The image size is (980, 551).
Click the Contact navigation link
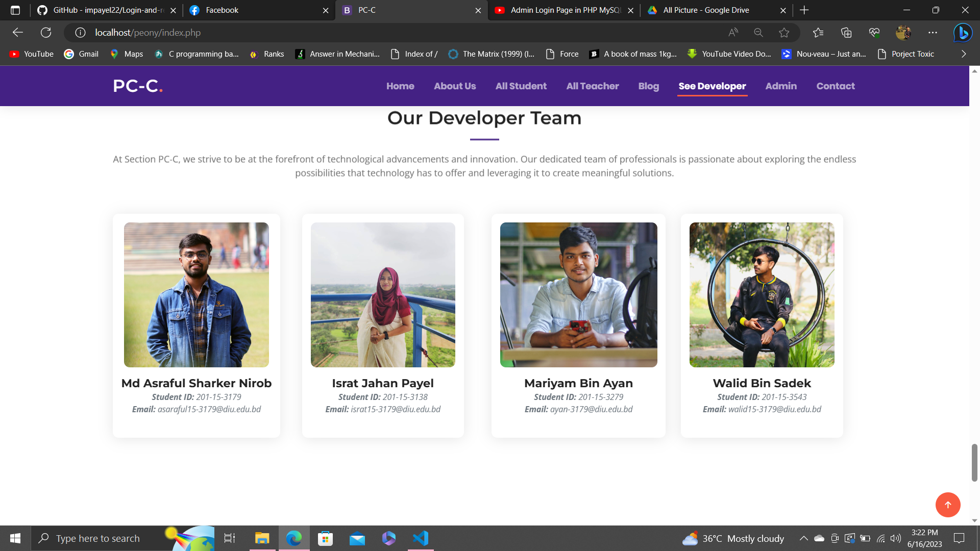click(835, 86)
